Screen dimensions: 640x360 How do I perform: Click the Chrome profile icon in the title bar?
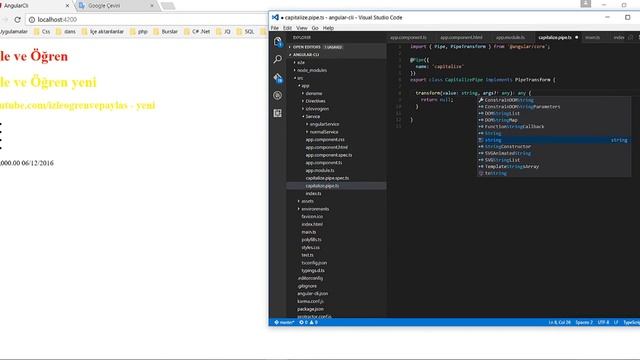(586, 4)
